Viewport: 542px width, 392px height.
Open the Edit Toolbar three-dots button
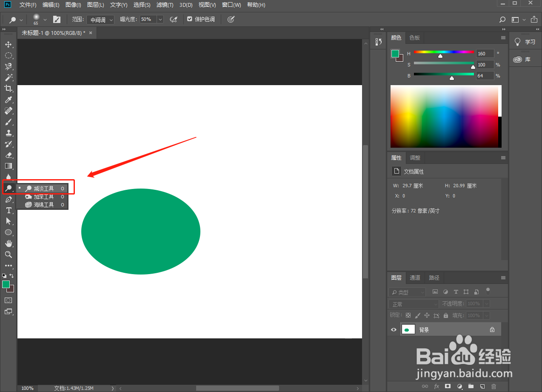click(x=8, y=266)
